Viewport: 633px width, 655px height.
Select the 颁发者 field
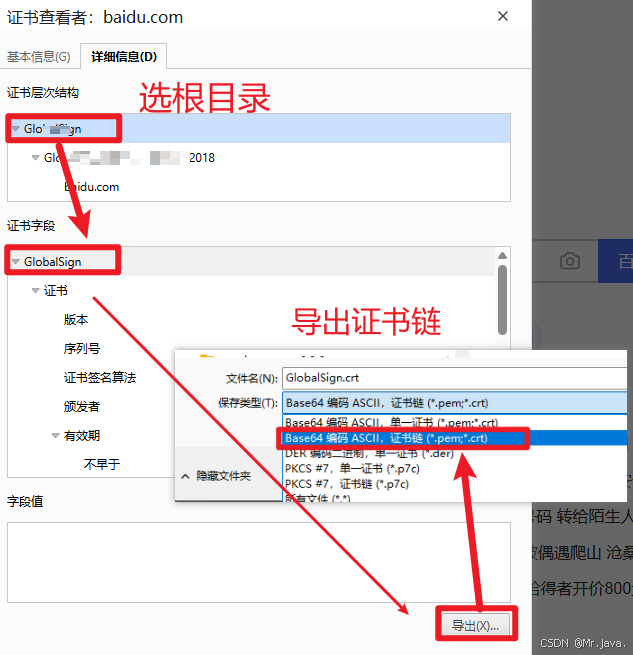(81, 406)
